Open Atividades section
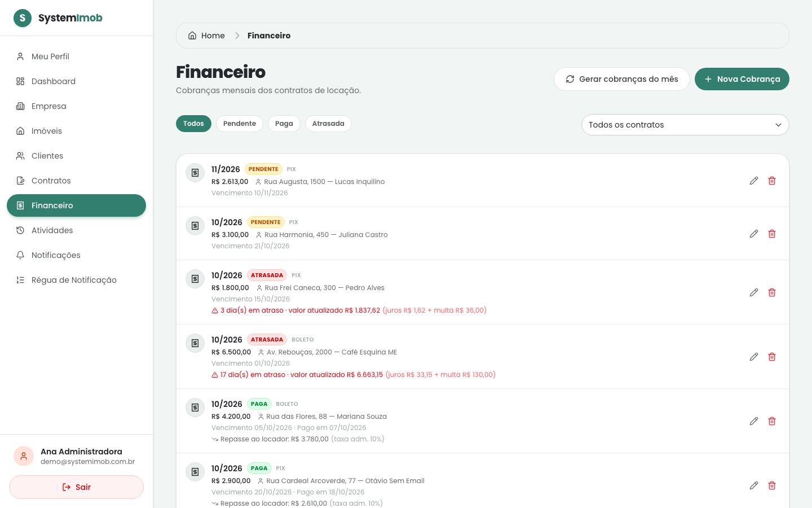 (76, 230)
